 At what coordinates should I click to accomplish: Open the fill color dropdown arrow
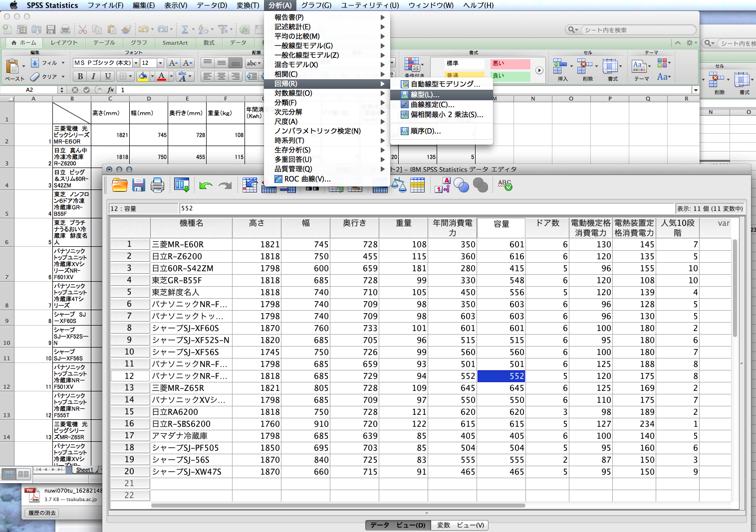coord(152,77)
